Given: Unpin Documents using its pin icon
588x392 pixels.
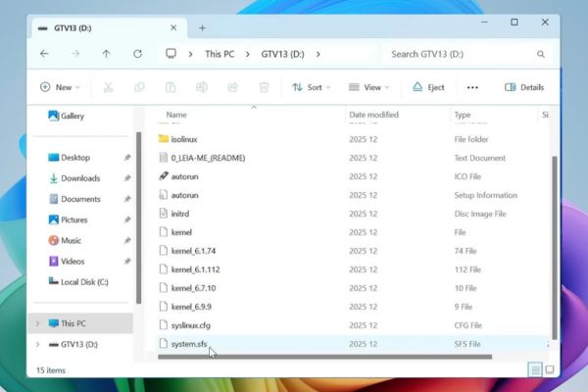Looking at the screenshot, I should click(x=127, y=199).
